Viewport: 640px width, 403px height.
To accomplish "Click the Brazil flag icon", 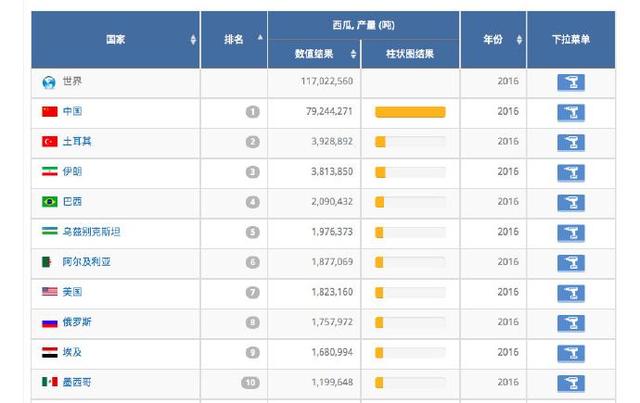I will (x=49, y=202).
